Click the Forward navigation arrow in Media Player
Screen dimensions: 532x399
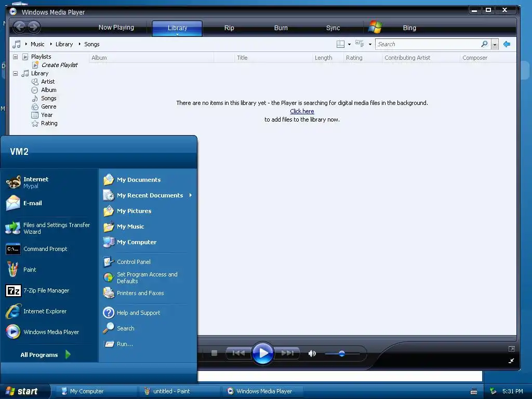(34, 27)
